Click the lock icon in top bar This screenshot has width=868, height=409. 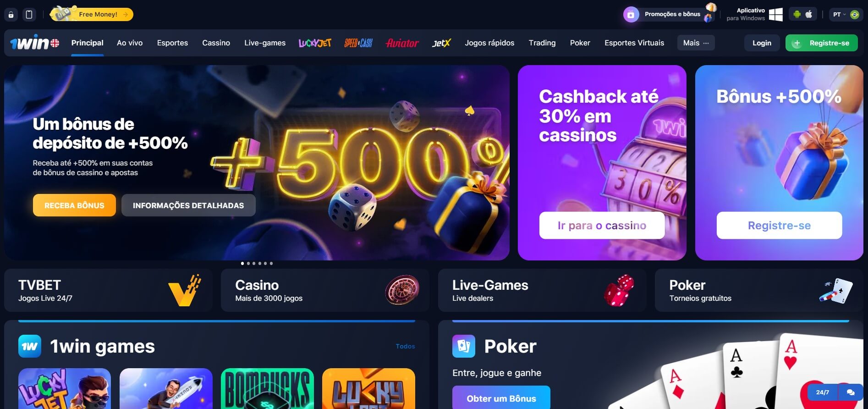(11, 15)
